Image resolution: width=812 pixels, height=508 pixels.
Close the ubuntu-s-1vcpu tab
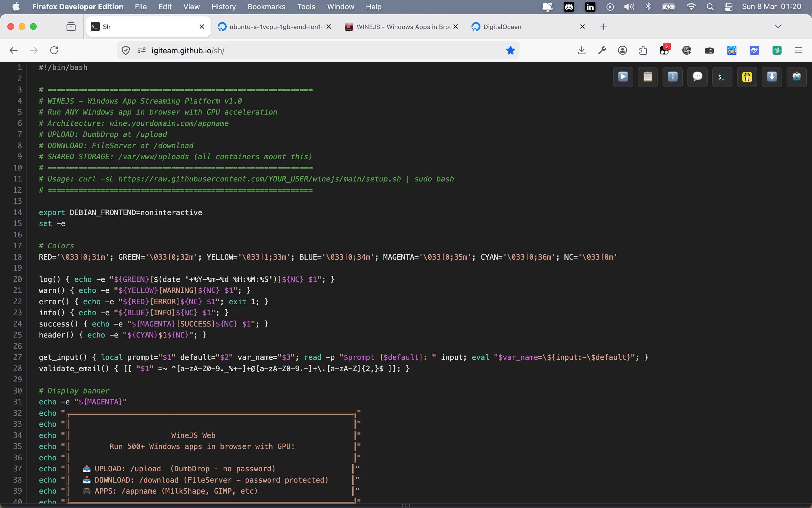pos(328,27)
